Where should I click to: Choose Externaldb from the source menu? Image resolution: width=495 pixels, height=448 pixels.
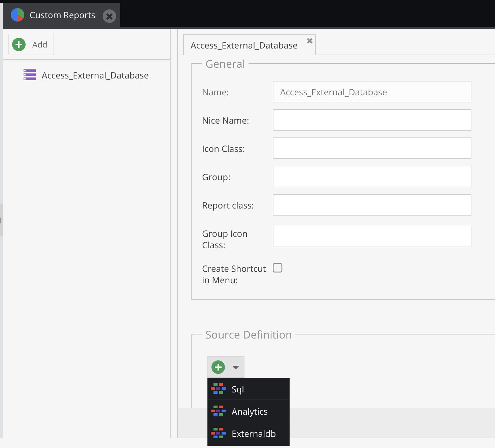click(x=249, y=434)
